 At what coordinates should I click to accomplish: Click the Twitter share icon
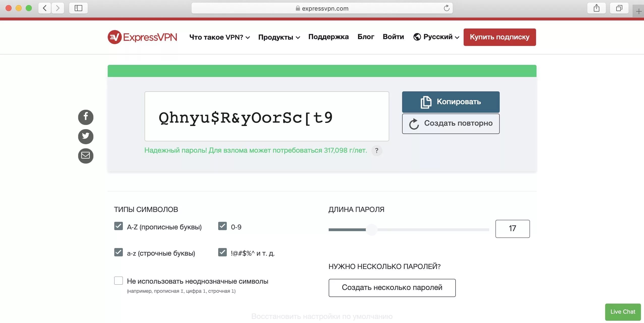(x=86, y=136)
